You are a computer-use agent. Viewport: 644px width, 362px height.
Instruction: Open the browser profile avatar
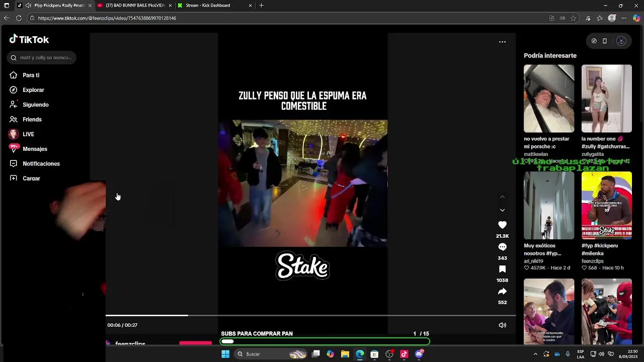click(612, 18)
